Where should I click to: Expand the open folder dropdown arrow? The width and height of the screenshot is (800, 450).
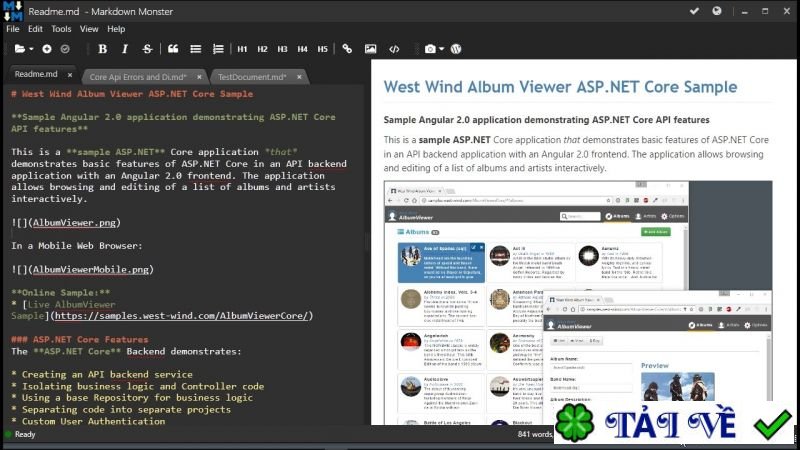[x=31, y=49]
